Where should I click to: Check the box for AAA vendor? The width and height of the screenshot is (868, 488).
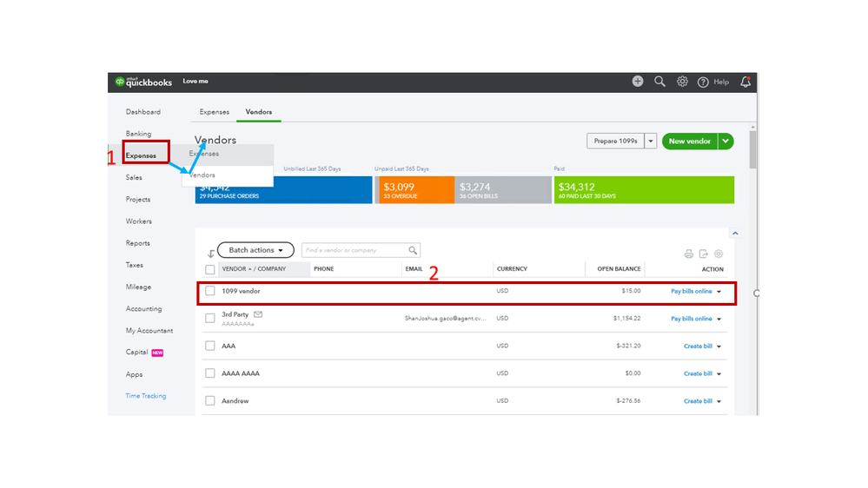(x=209, y=346)
